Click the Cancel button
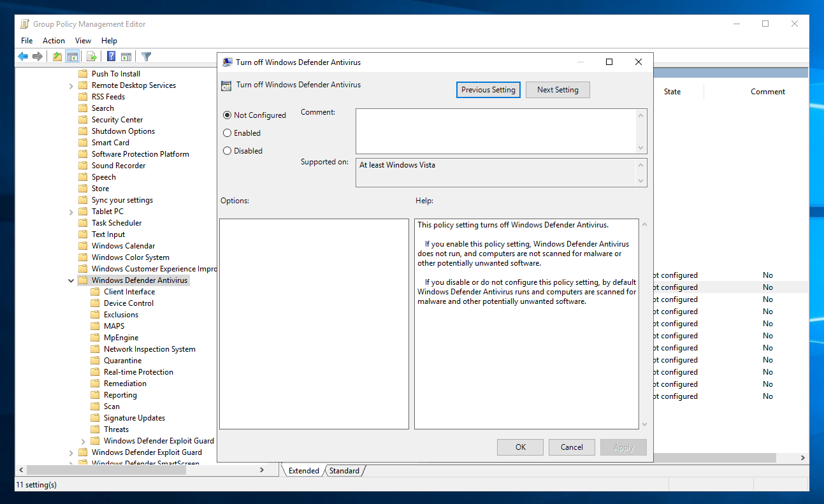This screenshot has height=504, width=824. point(572,447)
